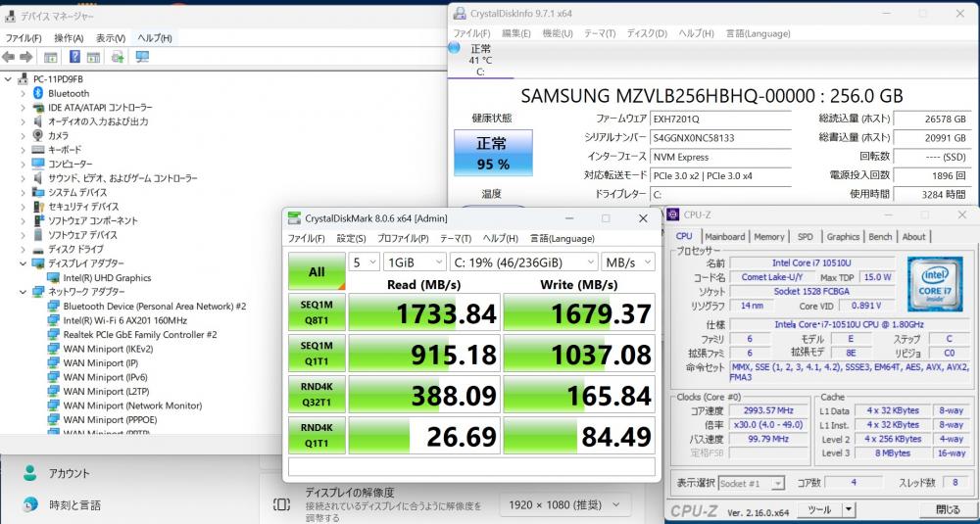This screenshot has width=980, height=524.
Task: Click the Bluetooth category icon in the device tree
Action: (x=38, y=93)
